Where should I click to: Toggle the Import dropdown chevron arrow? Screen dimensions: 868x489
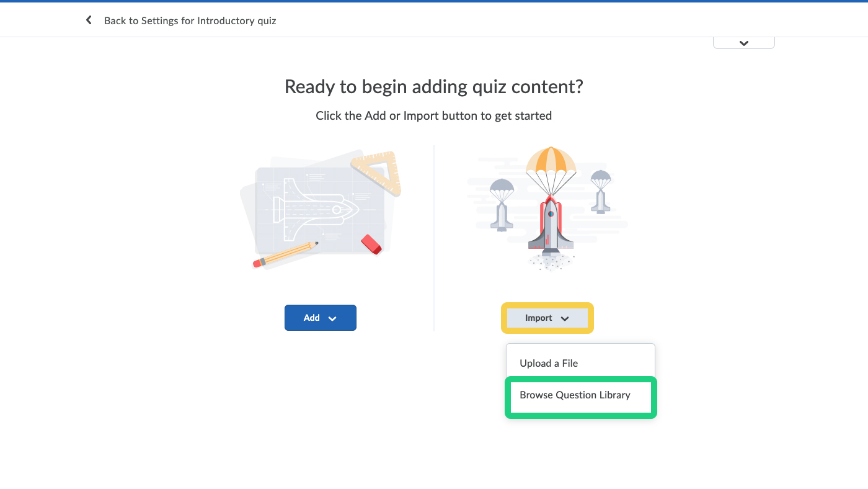(565, 318)
